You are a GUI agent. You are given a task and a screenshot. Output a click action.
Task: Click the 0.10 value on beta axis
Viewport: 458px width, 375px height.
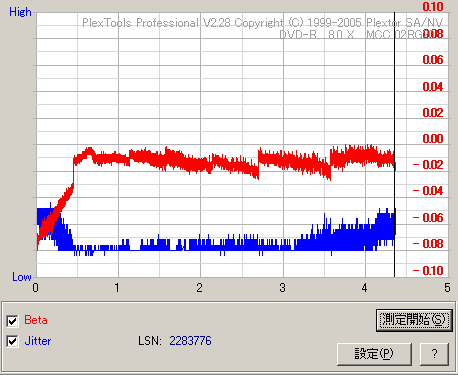point(433,7)
